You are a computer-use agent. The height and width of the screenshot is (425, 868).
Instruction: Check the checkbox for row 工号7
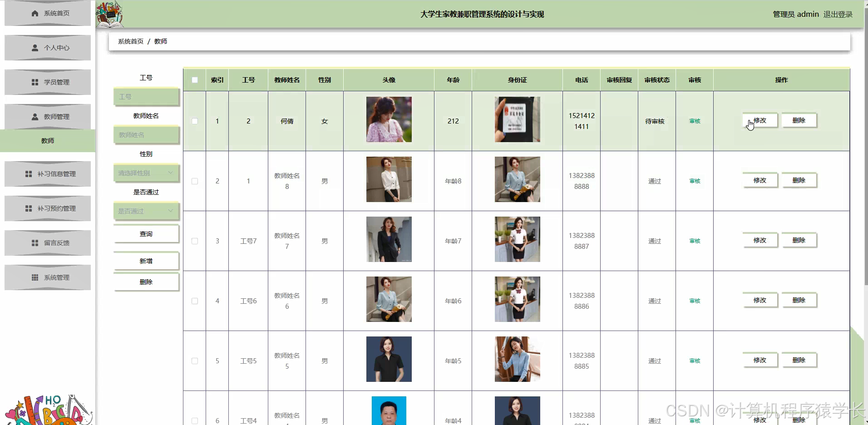pos(195,241)
